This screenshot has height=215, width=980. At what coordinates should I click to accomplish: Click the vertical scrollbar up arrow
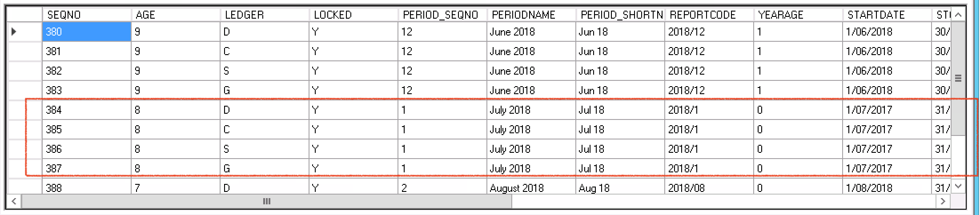958,15
